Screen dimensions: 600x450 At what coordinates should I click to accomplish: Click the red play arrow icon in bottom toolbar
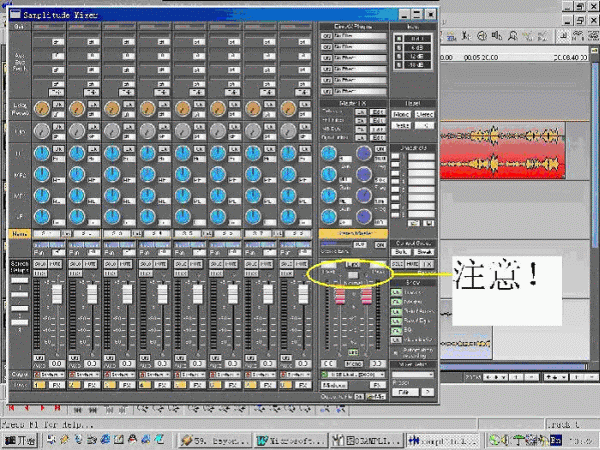pos(42,408)
